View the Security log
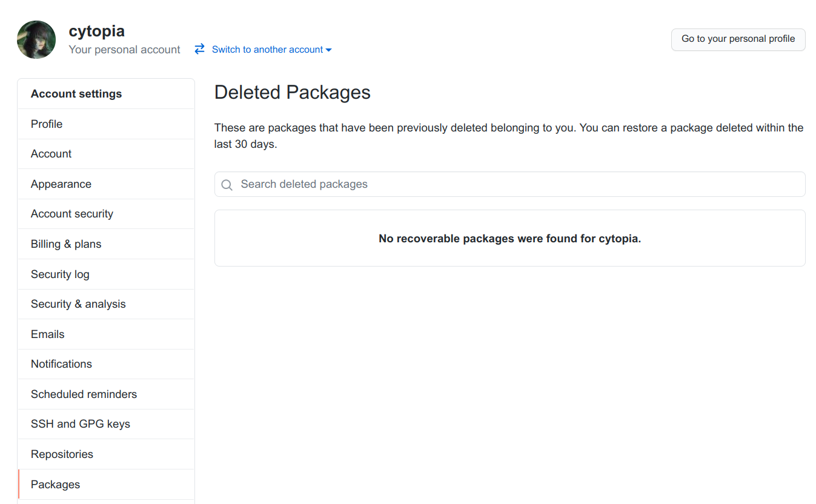Viewport: 816px width, 504px height. click(60, 274)
